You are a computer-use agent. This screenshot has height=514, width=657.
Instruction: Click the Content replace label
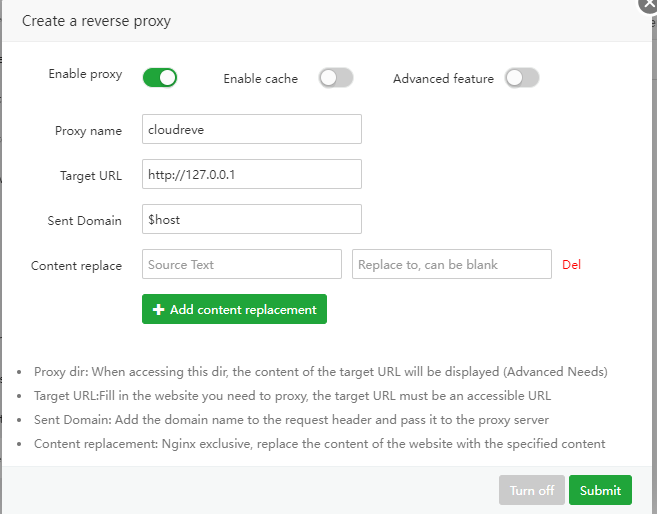tap(76, 266)
